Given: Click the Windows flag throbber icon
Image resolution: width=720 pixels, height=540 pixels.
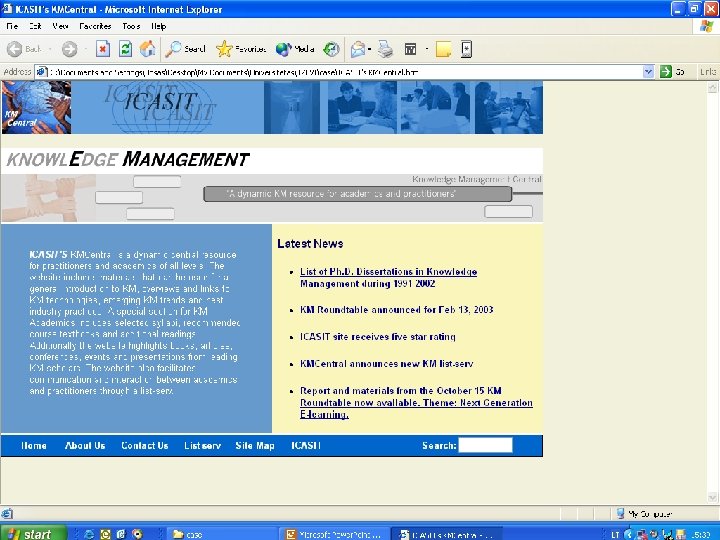Looking at the screenshot, I should pyautogui.click(x=707, y=26).
